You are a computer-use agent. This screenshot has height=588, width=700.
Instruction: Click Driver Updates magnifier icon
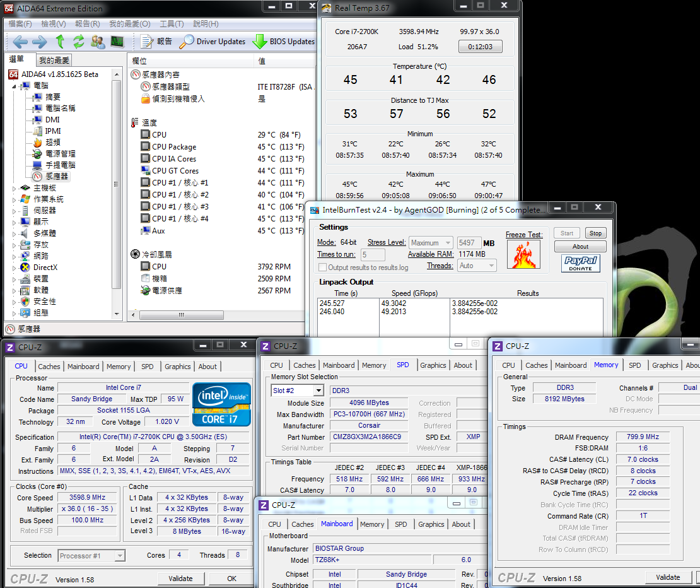tap(187, 41)
